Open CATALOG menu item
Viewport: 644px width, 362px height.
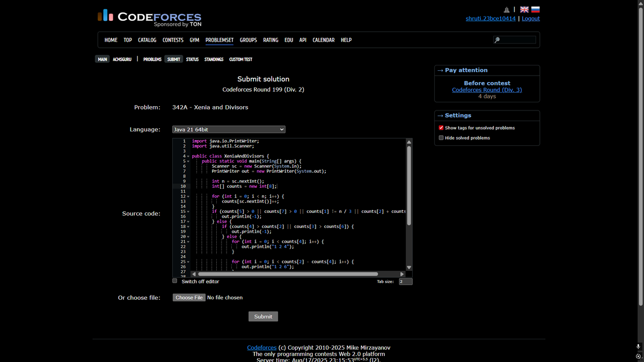click(x=147, y=40)
